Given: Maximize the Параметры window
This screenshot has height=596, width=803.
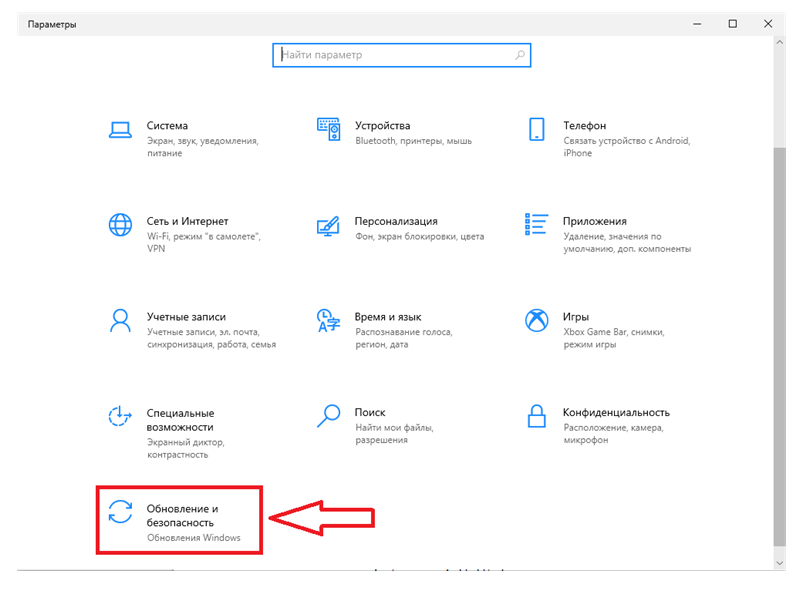Looking at the screenshot, I should click(732, 23).
